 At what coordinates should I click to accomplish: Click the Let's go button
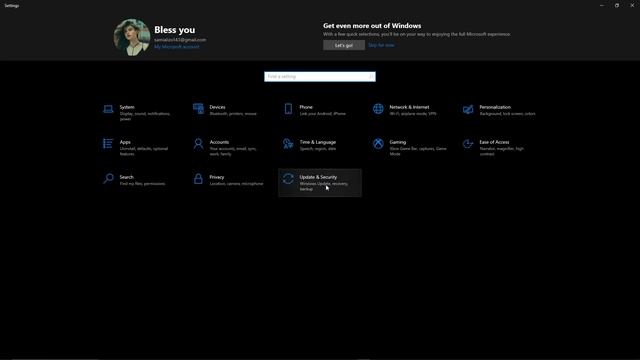coord(344,45)
